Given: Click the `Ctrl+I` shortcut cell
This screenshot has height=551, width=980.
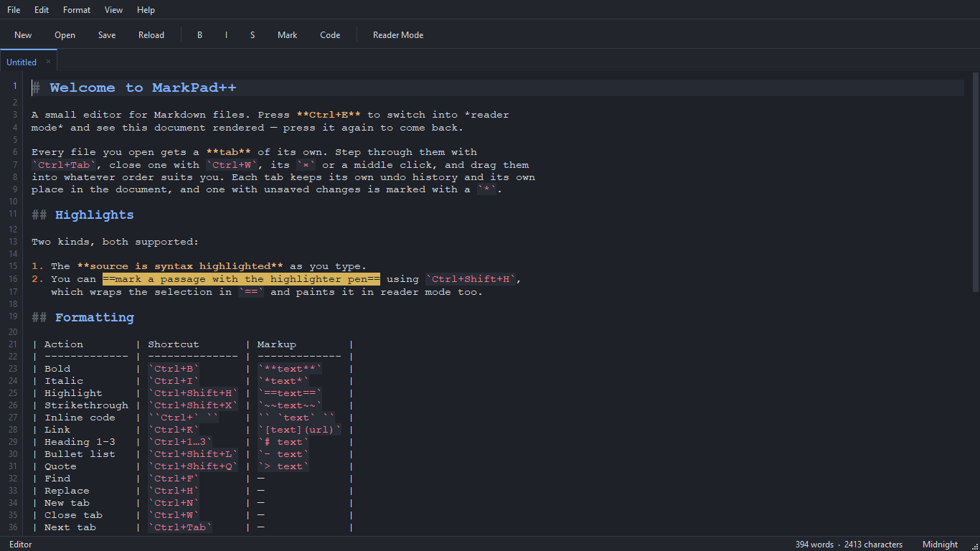Looking at the screenshot, I should coord(174,381).
